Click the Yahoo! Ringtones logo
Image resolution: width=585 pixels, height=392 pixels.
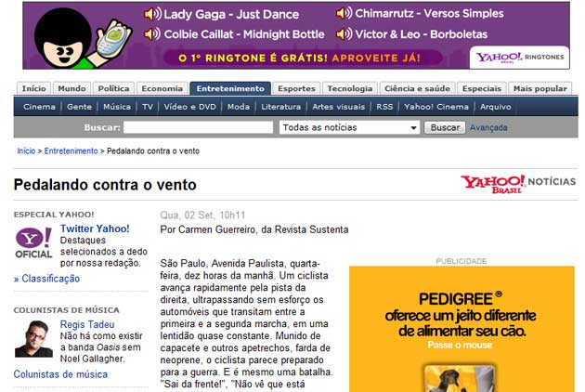coord(519,58)
